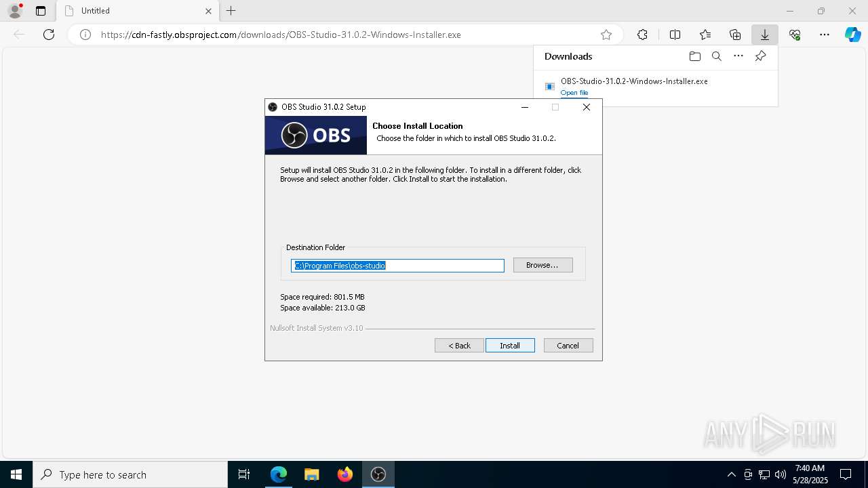
Task: Open the tab actions menu icon
Action: pyautogui.click(x=41, y=11)
